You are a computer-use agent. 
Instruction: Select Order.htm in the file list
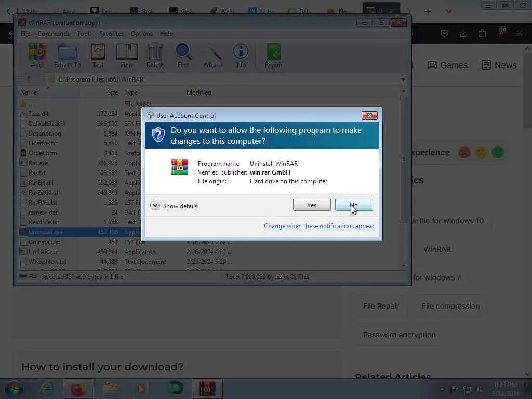tap(43, 153)
